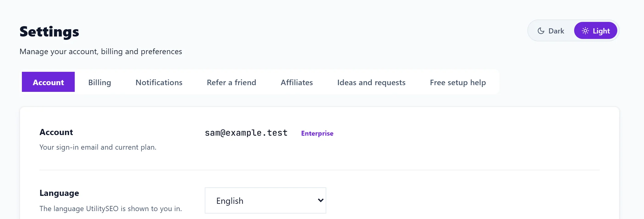Click the Enterprise plan badge
The width and height of the screenshot is (644, 219).
(x=317, y=133)
